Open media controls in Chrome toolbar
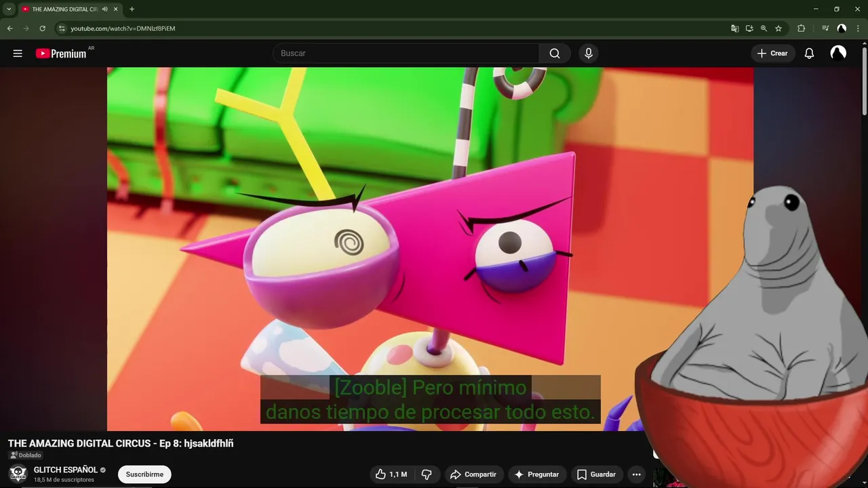Viewport: 868px width, 488px height. pos(825,28)
